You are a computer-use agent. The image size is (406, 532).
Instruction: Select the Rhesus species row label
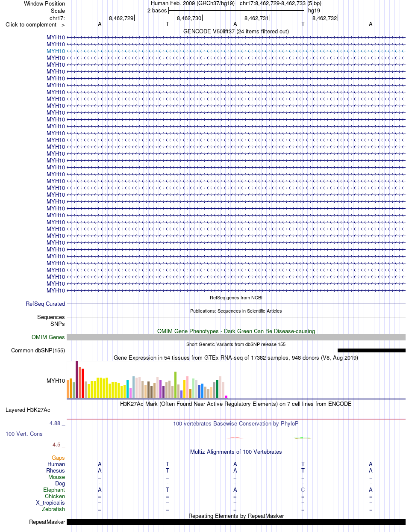(x=56, y=471)
